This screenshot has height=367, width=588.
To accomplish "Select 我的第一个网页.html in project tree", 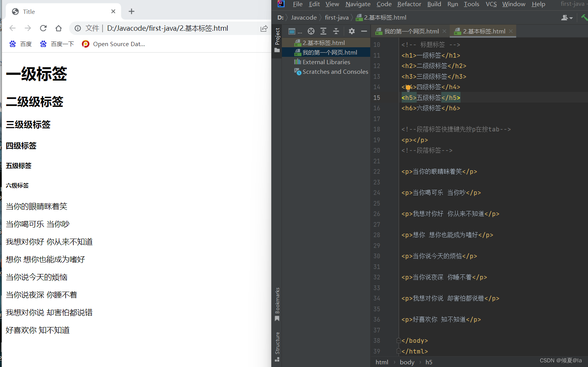I will coord(326,52).
